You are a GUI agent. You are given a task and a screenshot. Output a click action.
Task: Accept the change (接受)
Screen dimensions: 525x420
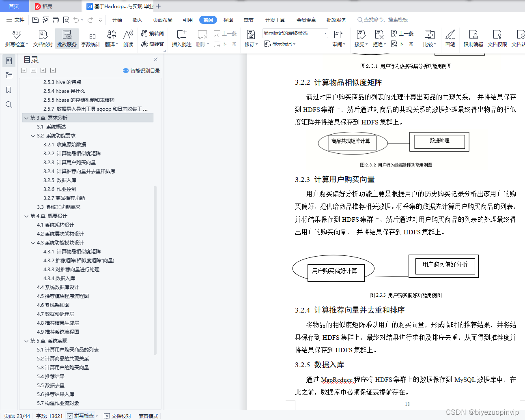[x=361, y=38]
